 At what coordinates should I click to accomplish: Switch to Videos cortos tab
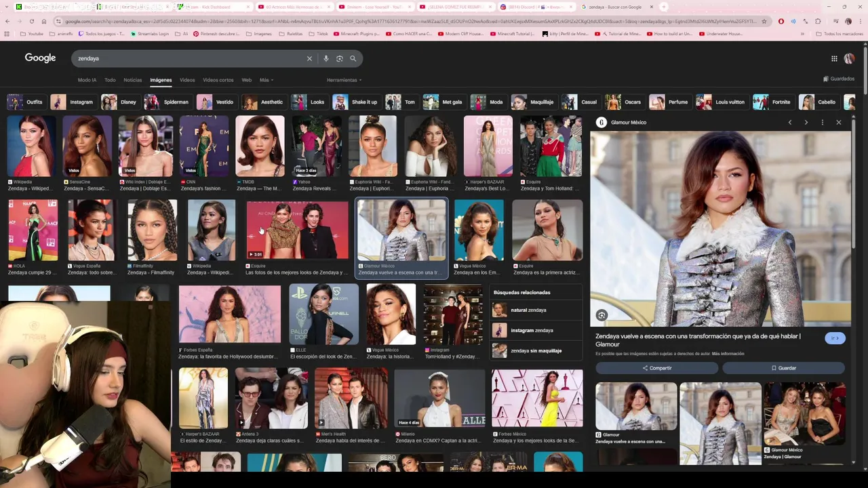point(218,80)
